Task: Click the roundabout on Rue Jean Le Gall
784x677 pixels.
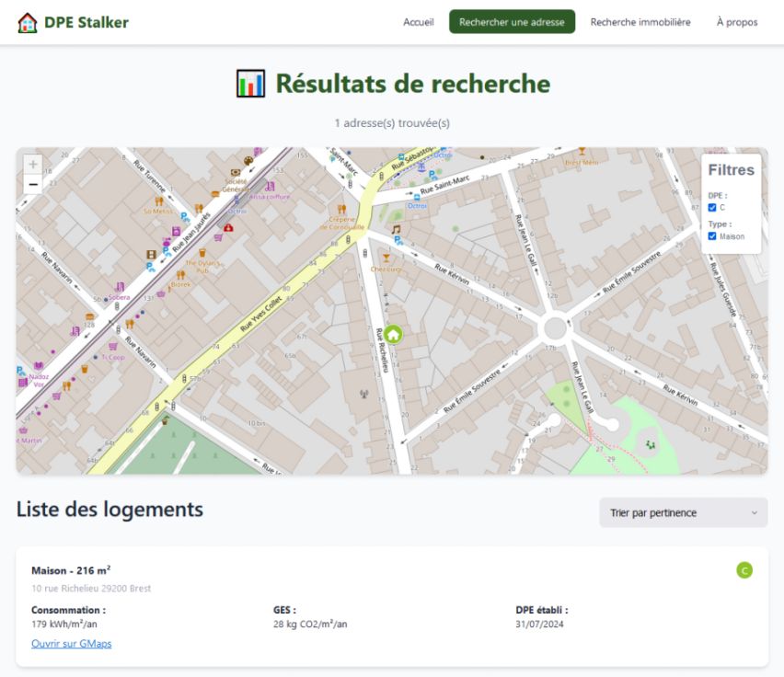Action: (555, 328)
